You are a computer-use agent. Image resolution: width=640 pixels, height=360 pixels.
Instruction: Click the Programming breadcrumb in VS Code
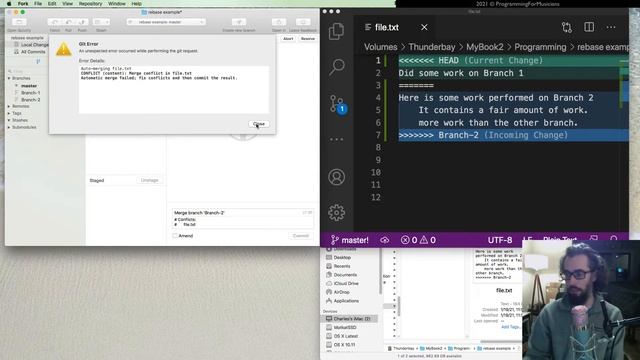tap(540, 47)
